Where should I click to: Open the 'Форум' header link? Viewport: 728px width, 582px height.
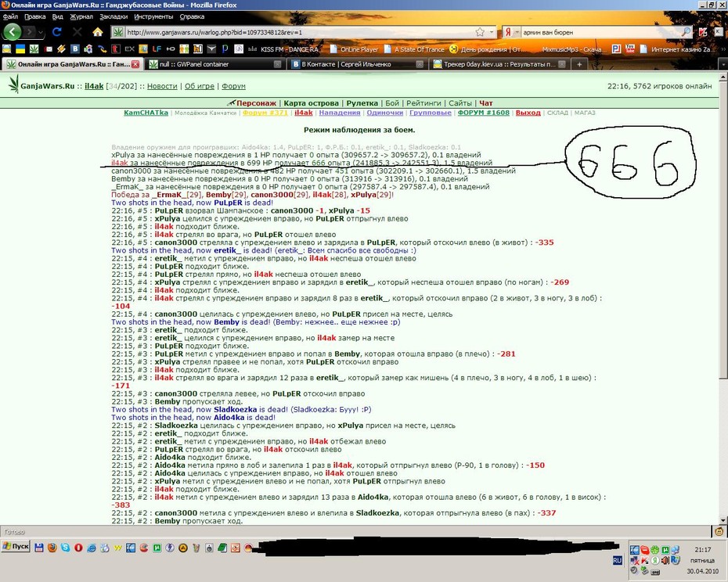(x=233, y=86)
